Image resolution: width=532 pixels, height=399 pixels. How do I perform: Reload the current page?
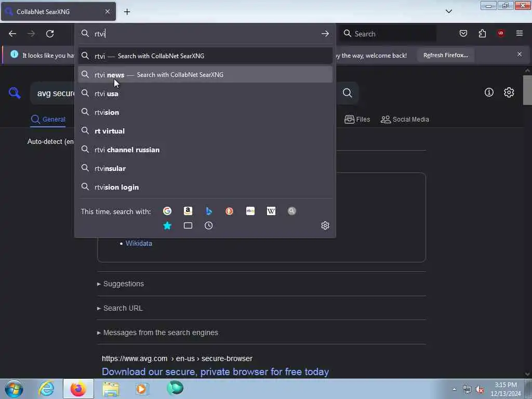point(50,34)
